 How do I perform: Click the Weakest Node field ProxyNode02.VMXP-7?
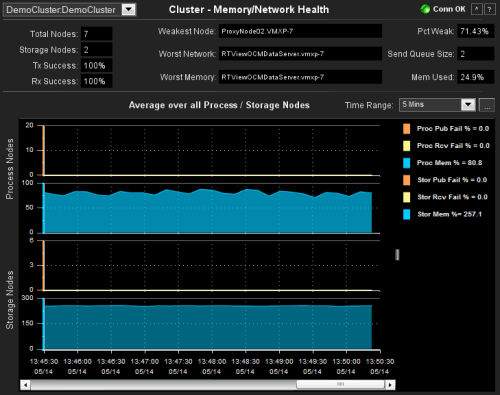[x=300, y=31]
